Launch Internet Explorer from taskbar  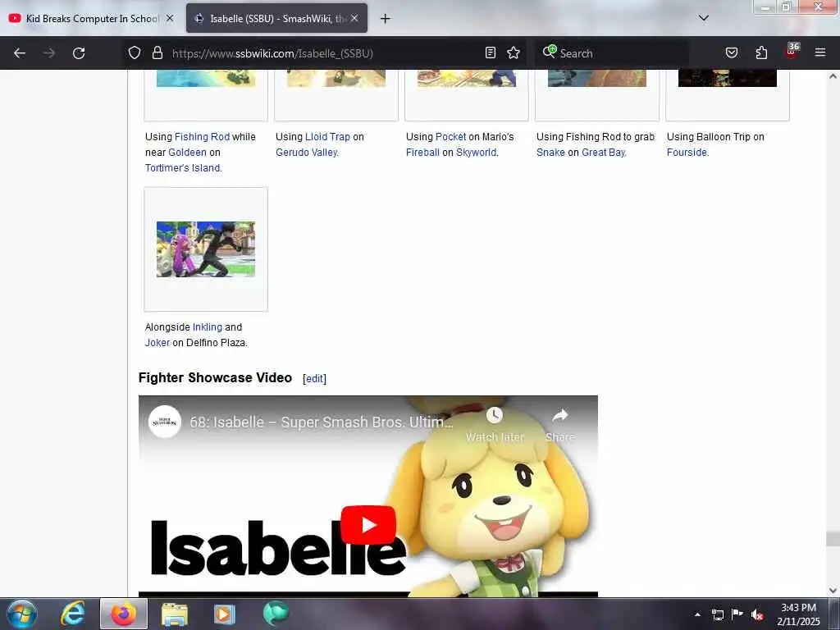tap(72, 614)
